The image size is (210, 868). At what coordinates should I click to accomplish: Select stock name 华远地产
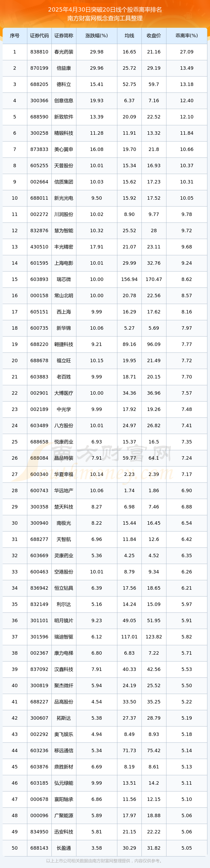64,490
